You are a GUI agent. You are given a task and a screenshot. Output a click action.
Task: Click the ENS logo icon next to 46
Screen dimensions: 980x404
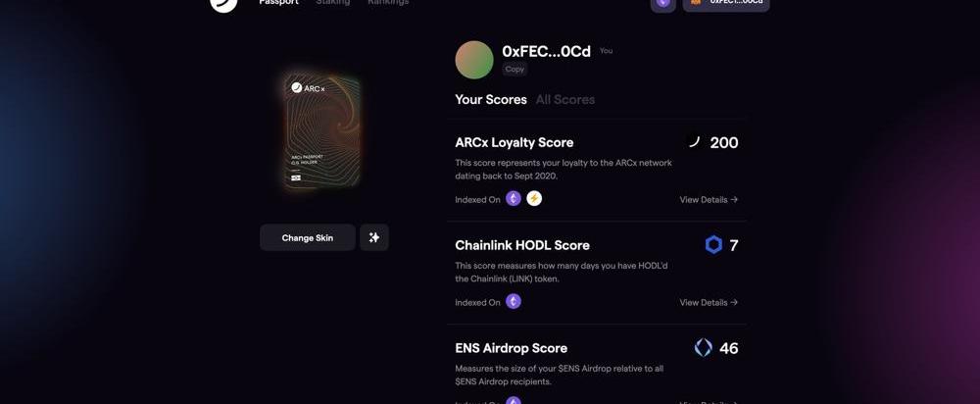pos(703,348)
